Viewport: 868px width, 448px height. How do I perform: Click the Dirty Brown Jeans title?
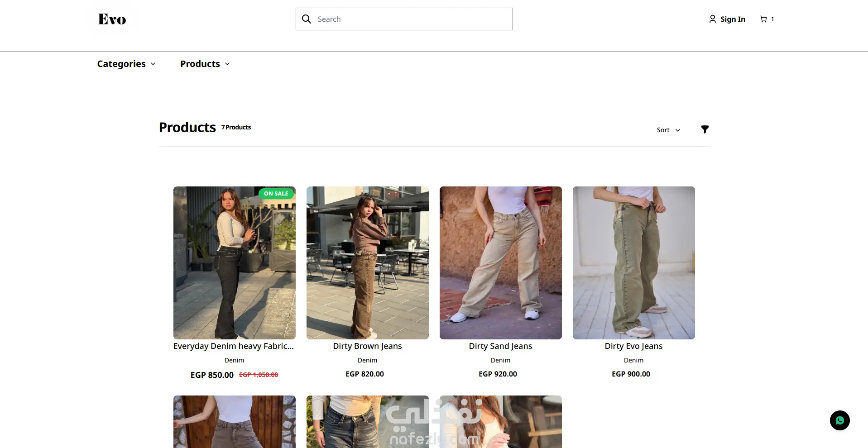[x=368, y=346]
